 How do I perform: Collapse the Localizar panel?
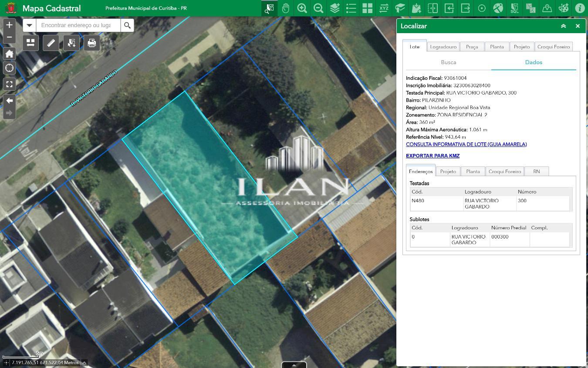pos(563,26)
